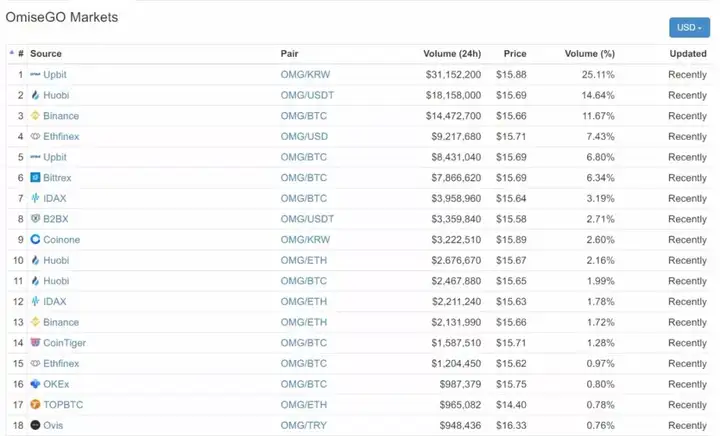Follow the OMG/ETH pair link for TOPBTC

tap(304, 405)
